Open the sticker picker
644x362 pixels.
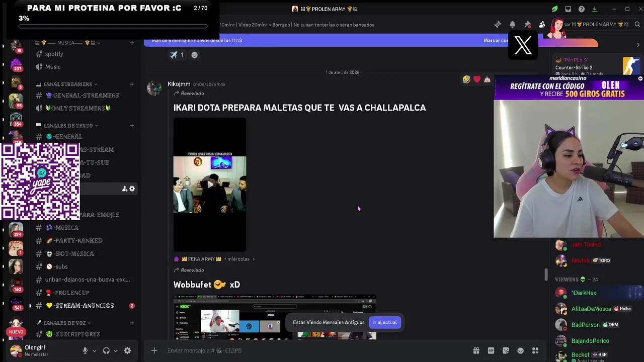pyautogui.click(x=506, y=350)
